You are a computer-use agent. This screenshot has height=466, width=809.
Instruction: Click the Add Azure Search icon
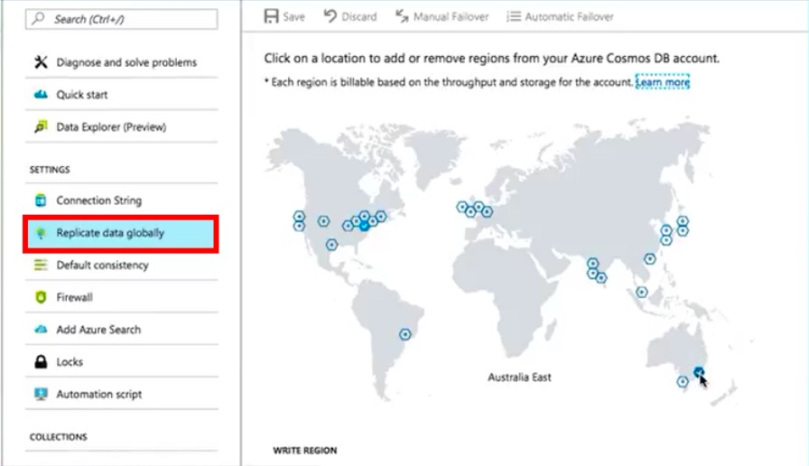tap(41, 329)
